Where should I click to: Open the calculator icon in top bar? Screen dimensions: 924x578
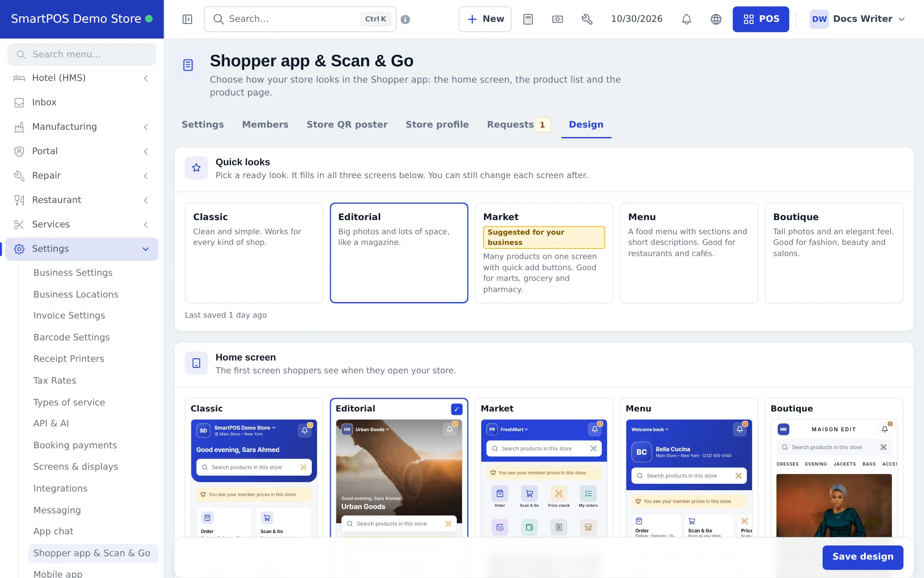pos(528,19)
